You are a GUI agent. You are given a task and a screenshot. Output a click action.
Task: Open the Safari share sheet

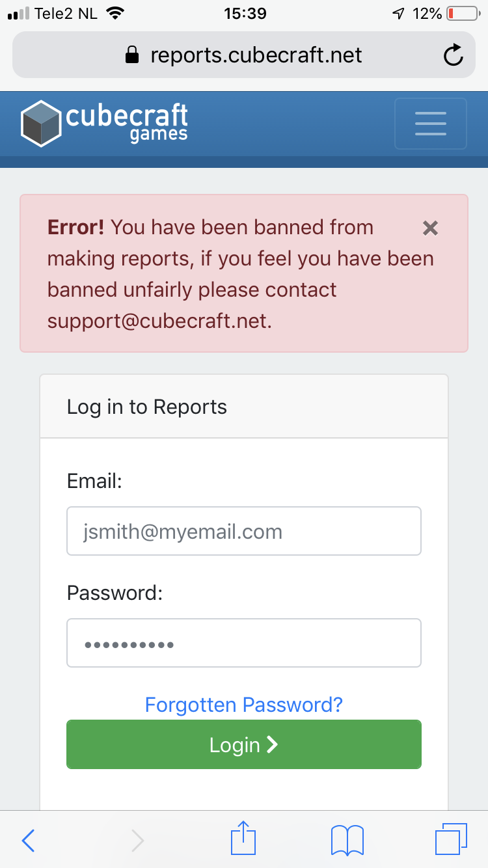click(x=243, y=838)
